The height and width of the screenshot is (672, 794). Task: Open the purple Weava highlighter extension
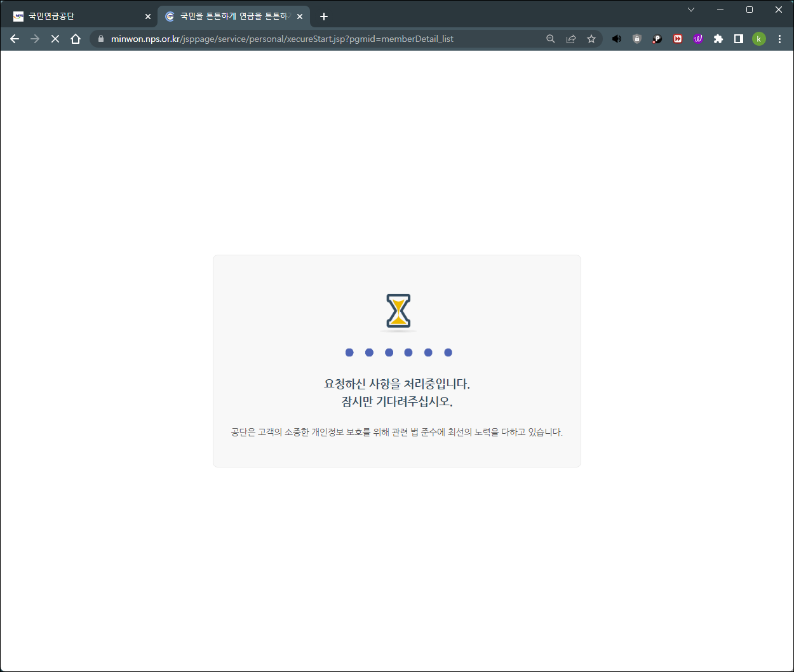point(698,39)
